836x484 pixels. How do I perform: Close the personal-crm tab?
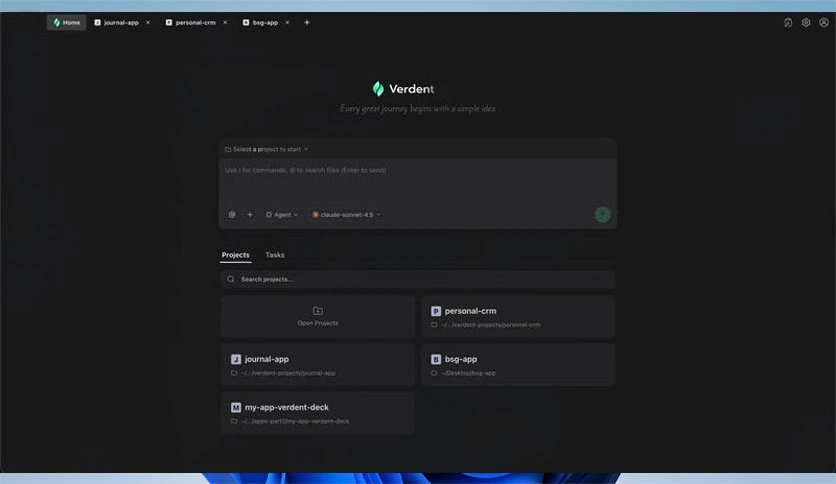coord(225,22)
